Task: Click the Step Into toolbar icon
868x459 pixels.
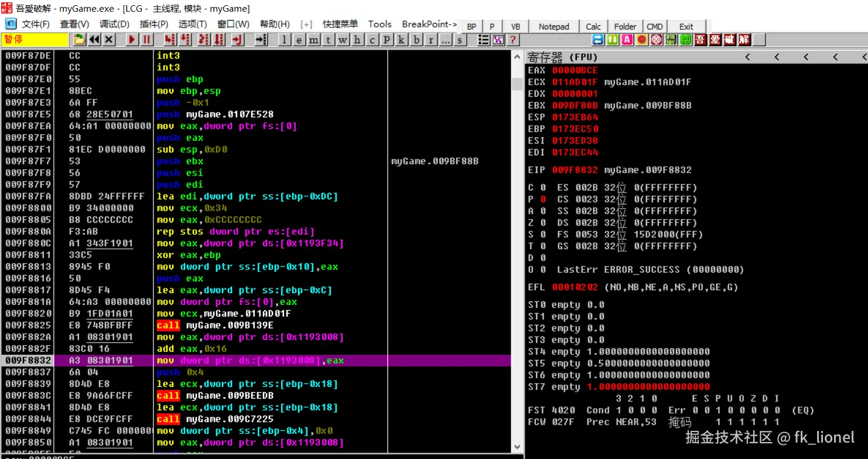Action: (170, 39)
